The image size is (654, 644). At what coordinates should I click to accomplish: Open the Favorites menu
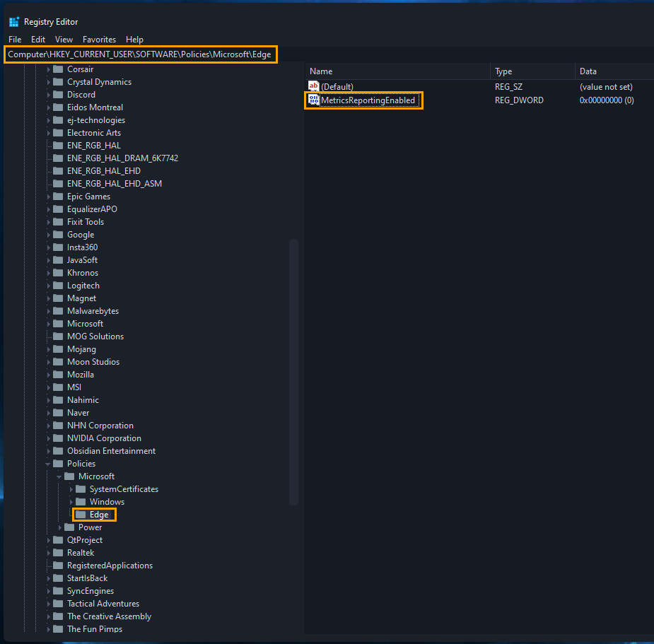99,40
